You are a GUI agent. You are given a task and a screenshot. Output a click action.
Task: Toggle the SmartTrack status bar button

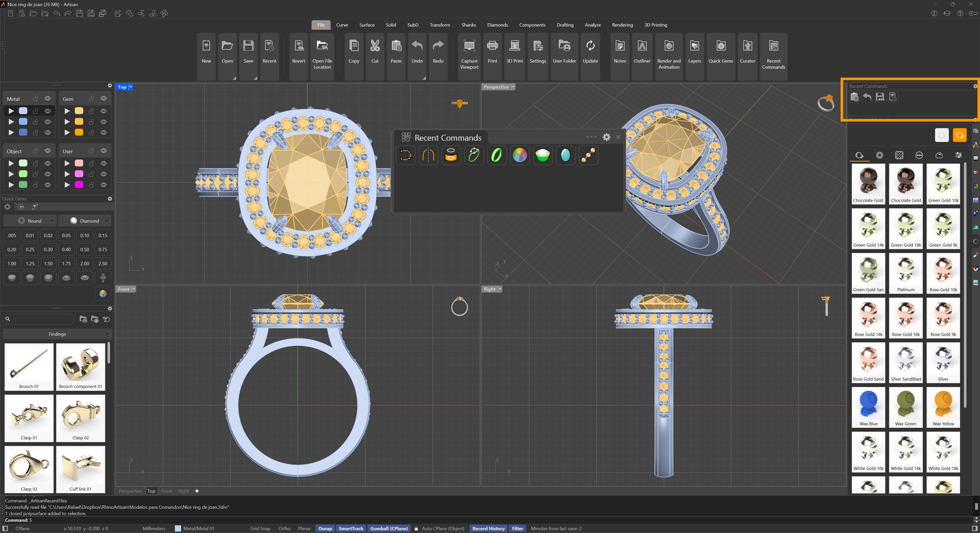(x=351, y=528)
